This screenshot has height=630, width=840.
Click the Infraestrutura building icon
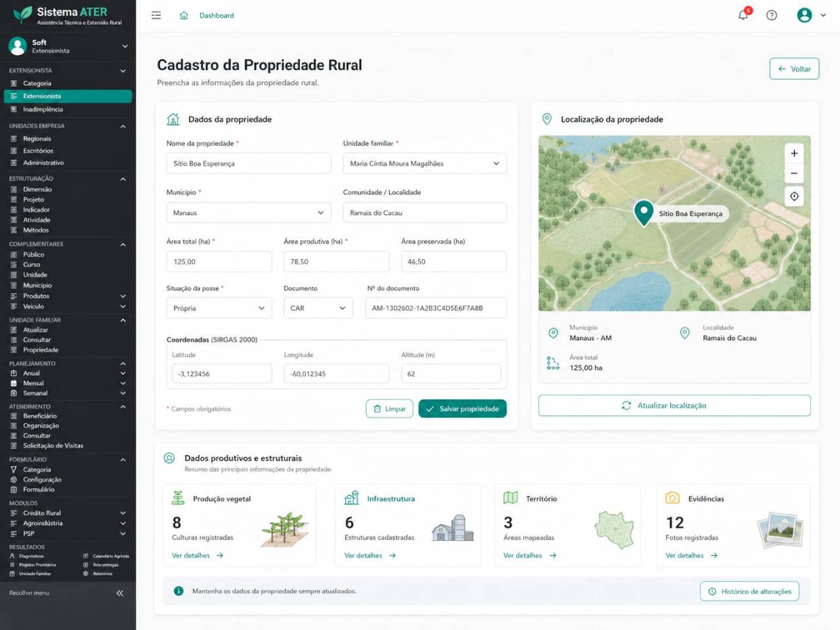(x=352, y=498)
